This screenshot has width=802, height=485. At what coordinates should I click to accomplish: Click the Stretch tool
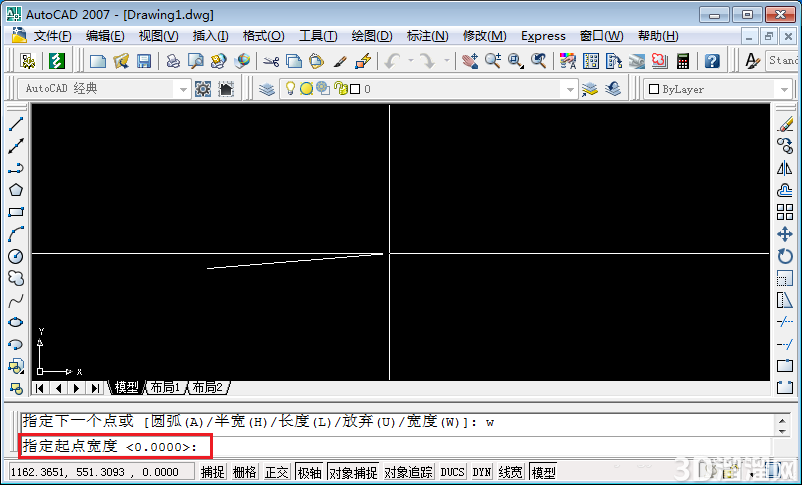pyautogui.click(x=785, y=300)
